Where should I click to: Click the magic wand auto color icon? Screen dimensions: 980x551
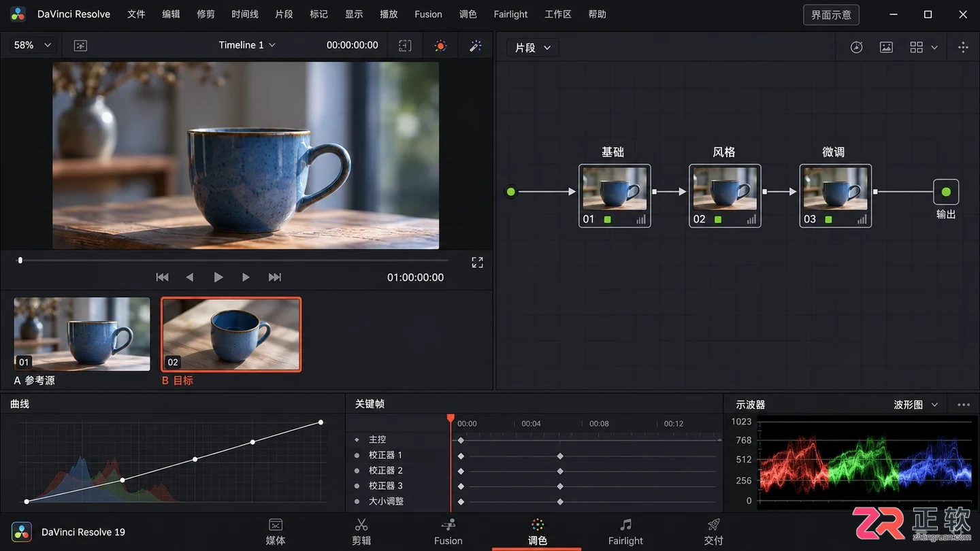coord(476,46)
